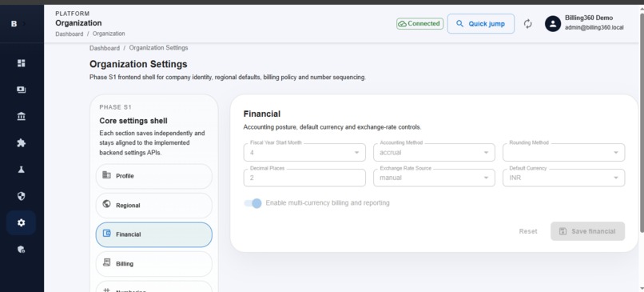Click the Connected status badge
This screenshot has height=292, width=644.
point(419,24)
